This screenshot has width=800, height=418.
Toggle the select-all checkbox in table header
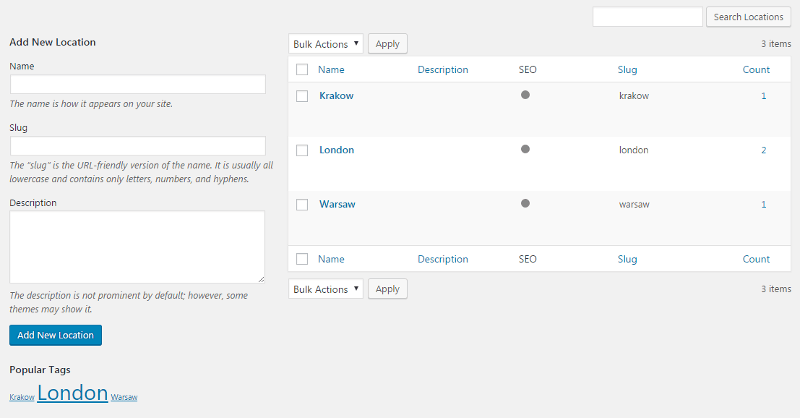[x=302, y=70]
